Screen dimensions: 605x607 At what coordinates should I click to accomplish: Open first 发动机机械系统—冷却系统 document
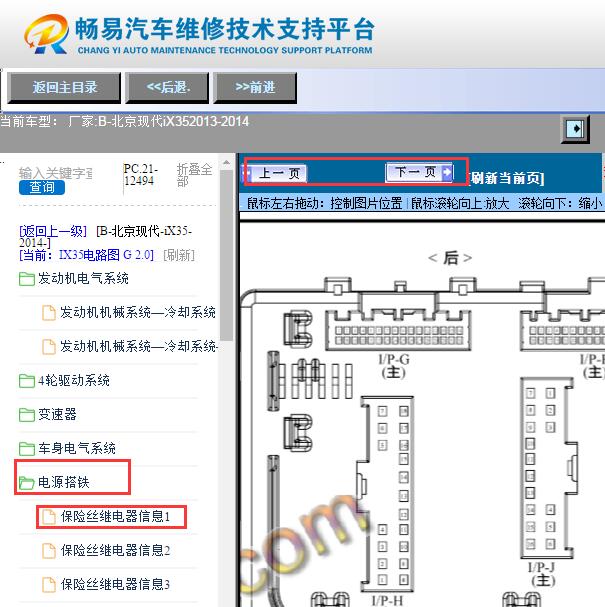pos(138,312)
